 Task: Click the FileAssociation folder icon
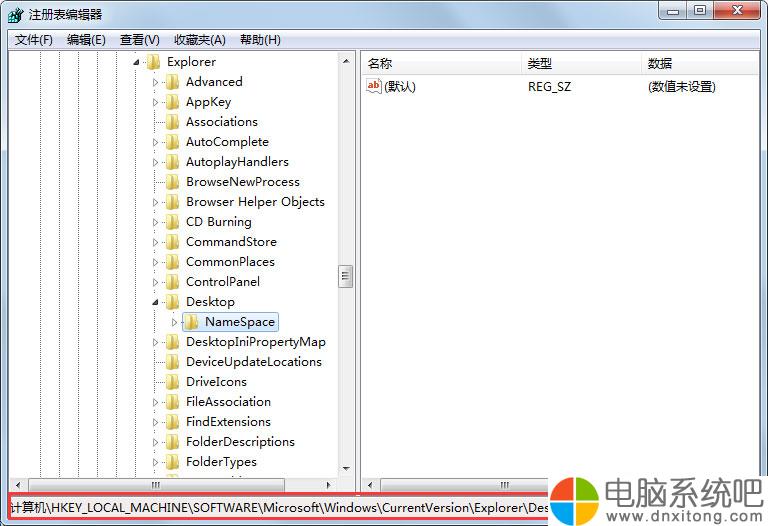pos(172,402)
